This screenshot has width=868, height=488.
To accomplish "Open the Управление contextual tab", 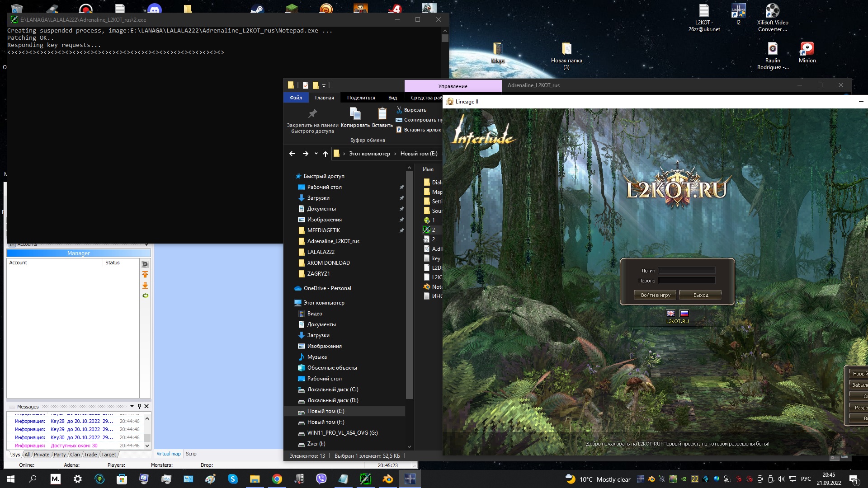I will (x=453, y=86).
